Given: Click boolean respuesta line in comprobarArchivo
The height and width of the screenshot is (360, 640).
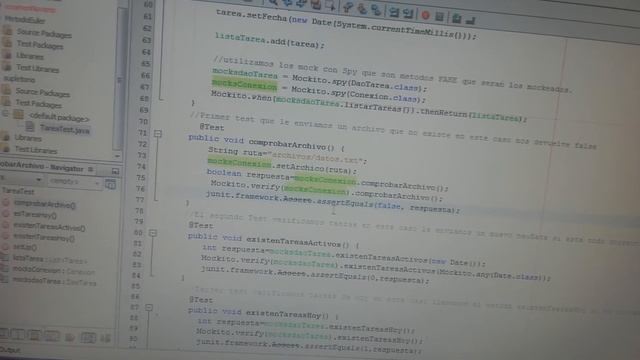Looking at the screenshot, I should (x=327, y=180).
